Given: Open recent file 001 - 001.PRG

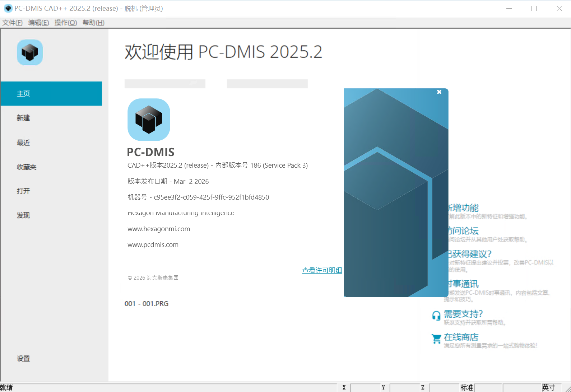Looking at the screenshot, I should coord(147,304).
